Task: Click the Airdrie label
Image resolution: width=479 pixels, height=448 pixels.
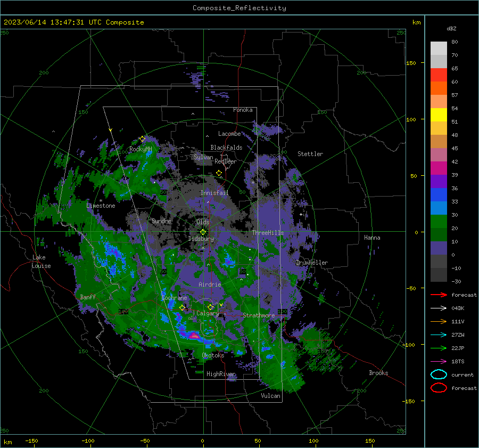Action: (210, 284)
